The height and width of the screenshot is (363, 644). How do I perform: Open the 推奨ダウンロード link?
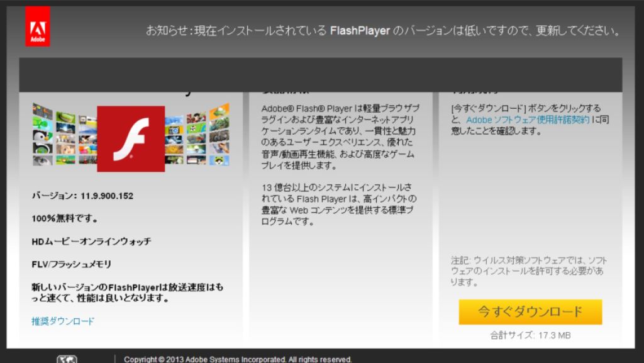click(63, 321)
